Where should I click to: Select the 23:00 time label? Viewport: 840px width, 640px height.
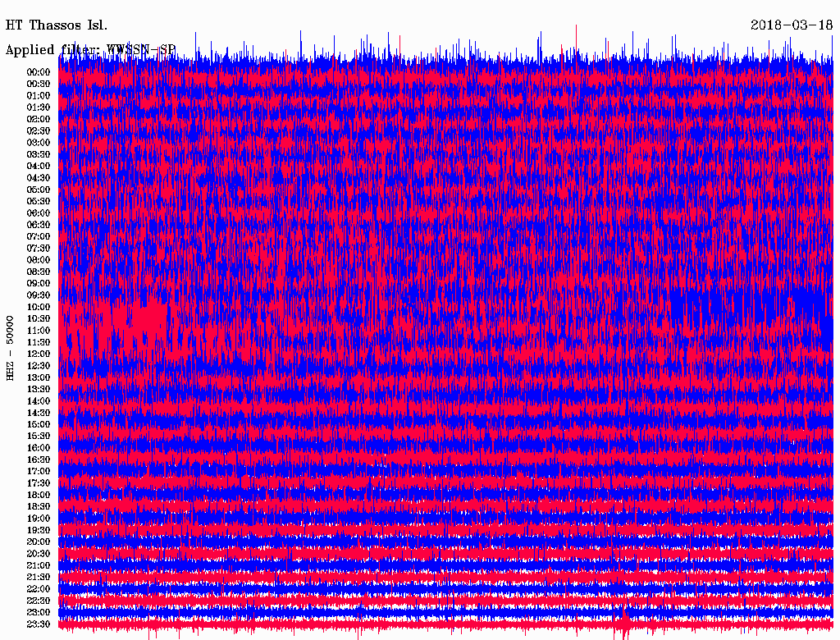click(x=39, y=612)
